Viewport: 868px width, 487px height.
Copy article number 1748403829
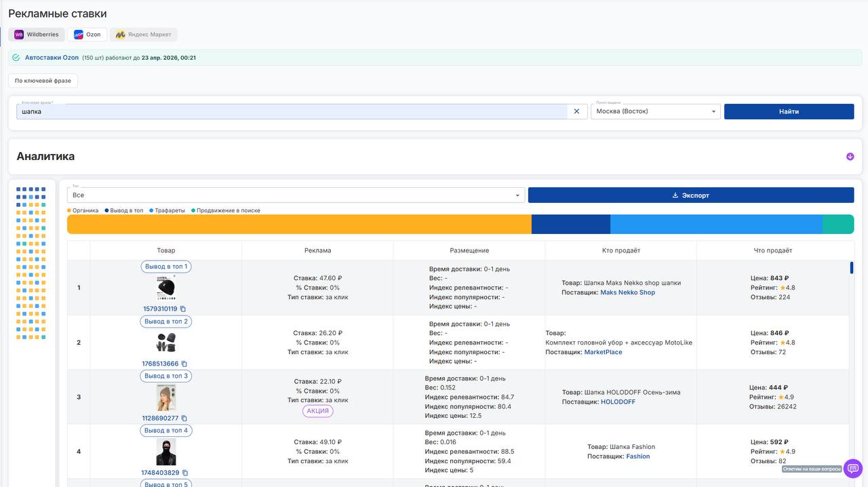(x=185, y=473)
